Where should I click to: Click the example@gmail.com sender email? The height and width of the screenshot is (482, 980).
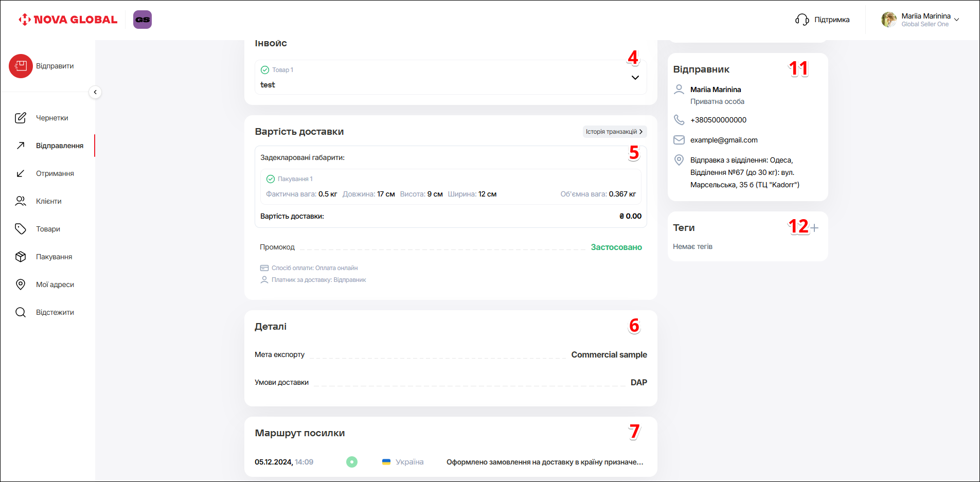(723, 140)
